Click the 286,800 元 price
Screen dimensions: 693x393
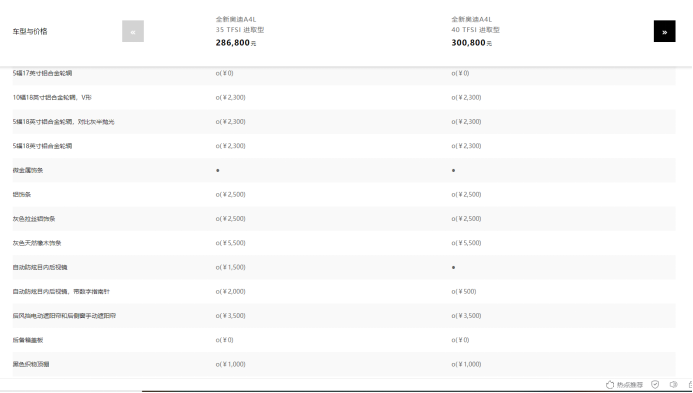click(236, 43)
